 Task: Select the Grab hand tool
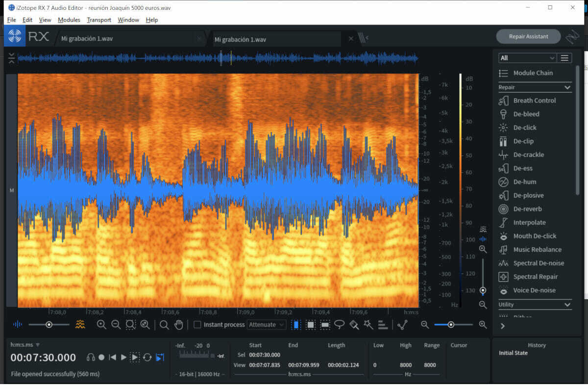(179, 325)
